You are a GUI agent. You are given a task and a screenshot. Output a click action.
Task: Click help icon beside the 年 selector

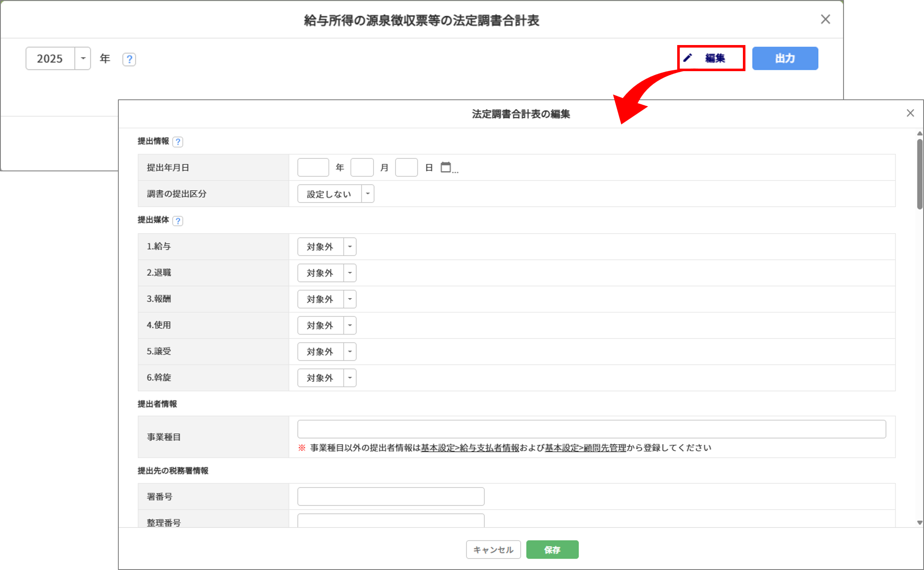(129, 59)
